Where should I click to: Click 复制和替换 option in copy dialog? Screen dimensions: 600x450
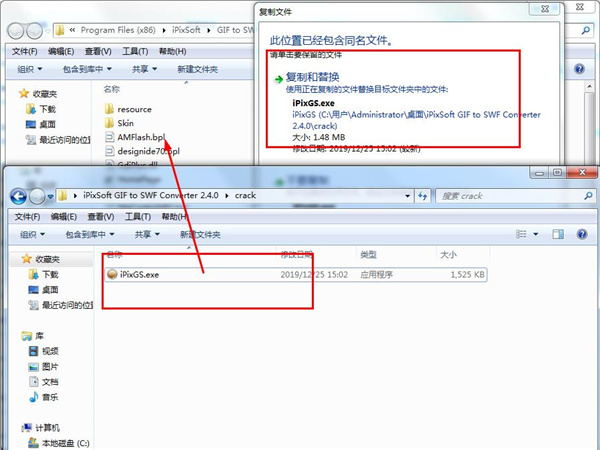pos(312,77)
